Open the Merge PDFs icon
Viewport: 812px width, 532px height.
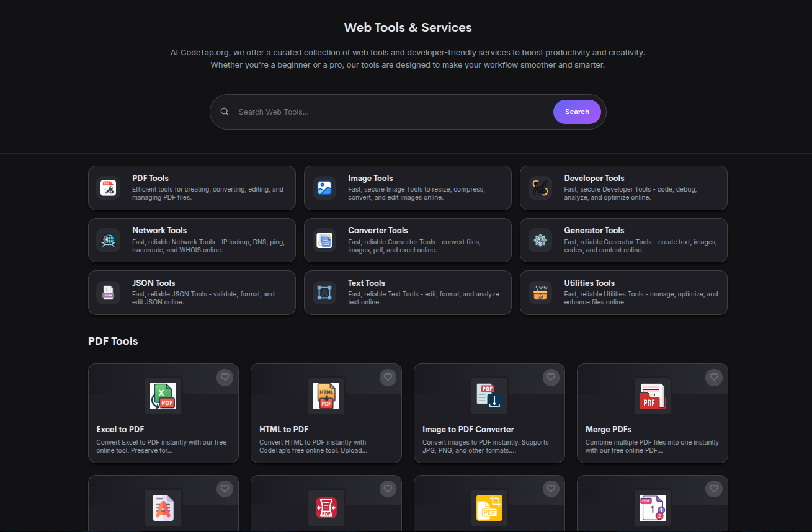pyautogui.click(x=653, y=396)
